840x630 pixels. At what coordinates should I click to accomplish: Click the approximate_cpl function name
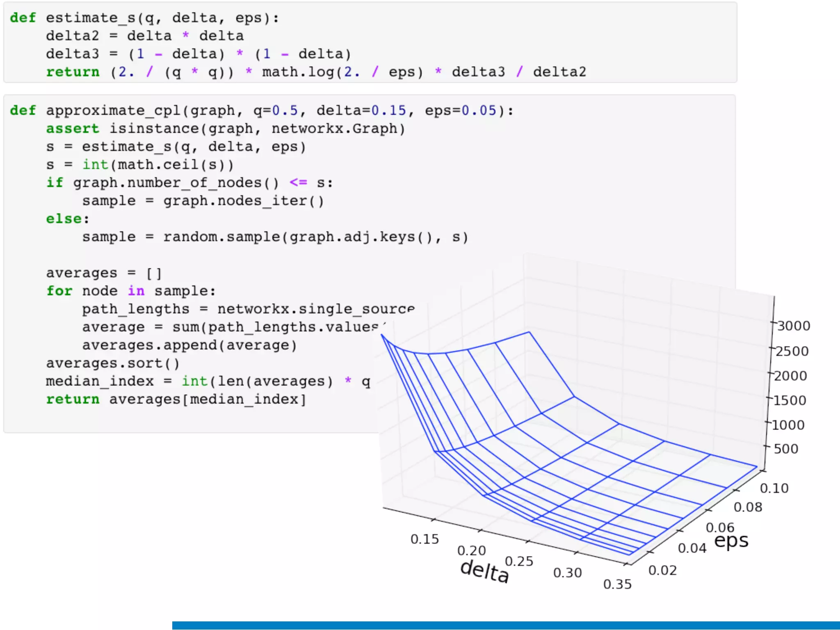[114, 111]
